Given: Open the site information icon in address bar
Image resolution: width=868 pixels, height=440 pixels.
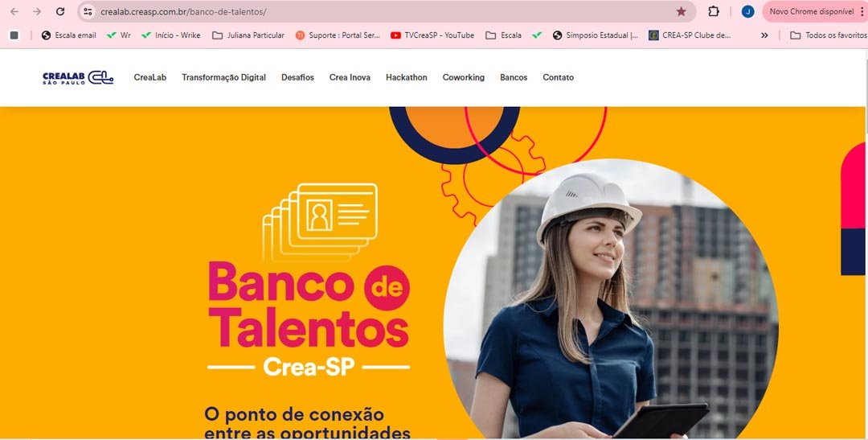Looking at the screenshot, I should [88, 11].
